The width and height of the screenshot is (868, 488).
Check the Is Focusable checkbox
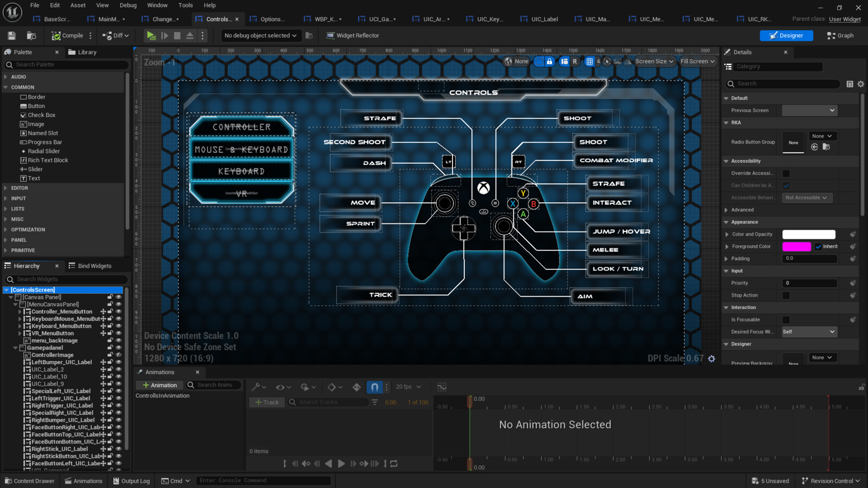pyautogui.click(x=786, y=319)
